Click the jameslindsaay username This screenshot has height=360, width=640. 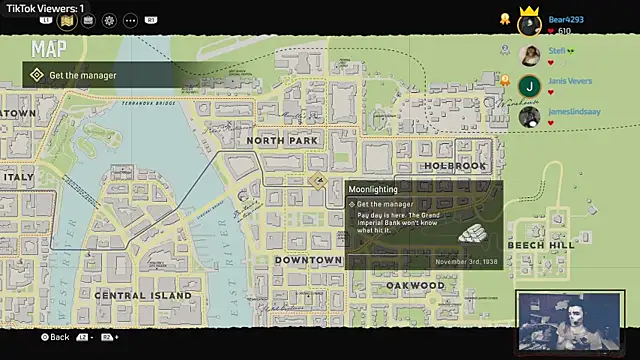click(x=574, y=111)
